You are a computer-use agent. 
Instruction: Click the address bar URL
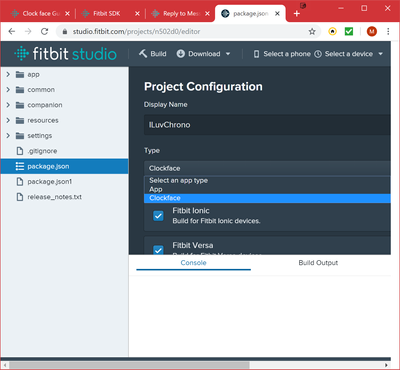click(x=136, y=32)
